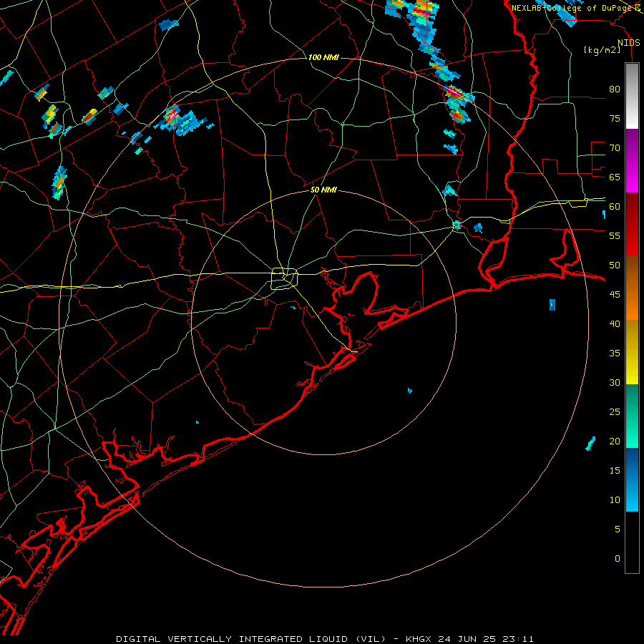
Task: Select the 35 value on the VIL scale
Action: 615,353
